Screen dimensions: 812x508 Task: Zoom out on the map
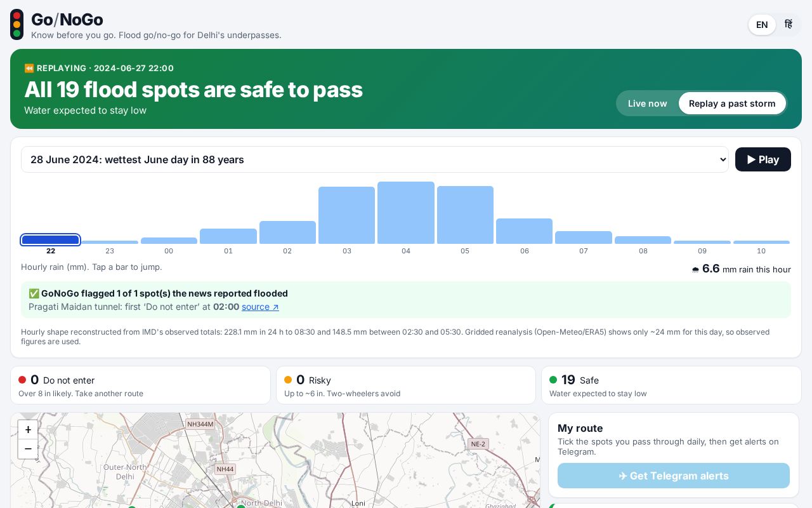pyautogui.click(x=28, y=449)
